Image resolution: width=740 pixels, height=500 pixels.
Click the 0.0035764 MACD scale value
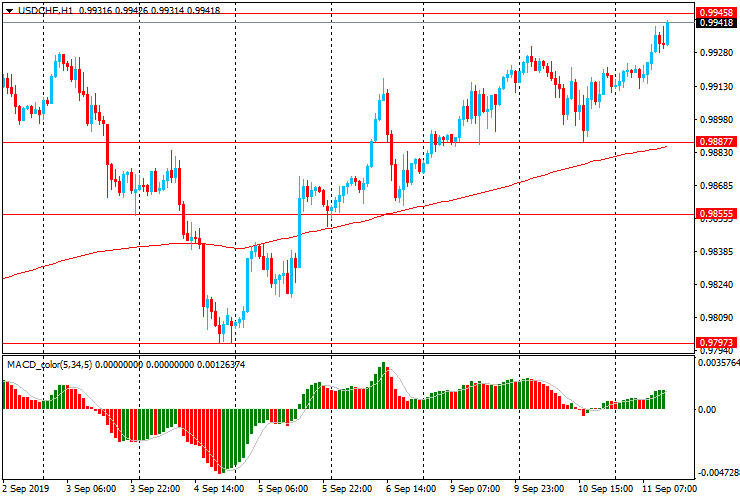[717, 364]
